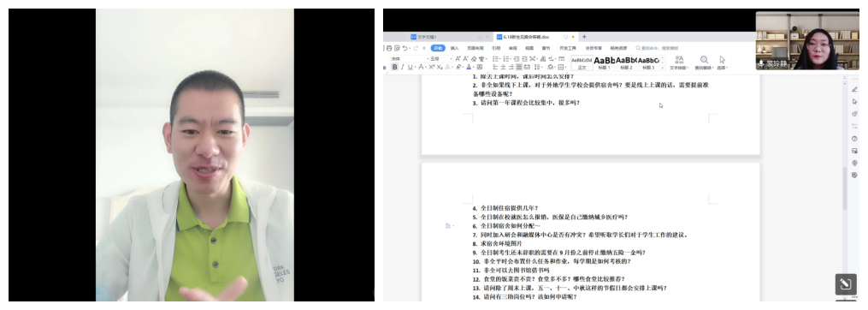
Task: Click the help question icon in right sidebar
Action: click(854, 139)
